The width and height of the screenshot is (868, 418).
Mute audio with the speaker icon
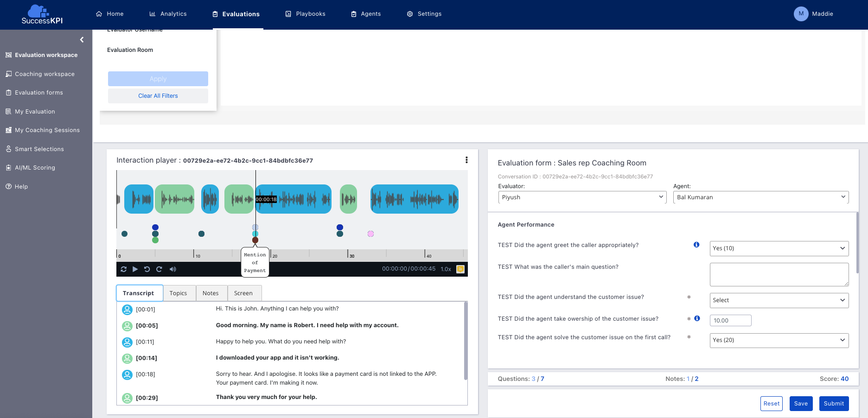(173, 269)
